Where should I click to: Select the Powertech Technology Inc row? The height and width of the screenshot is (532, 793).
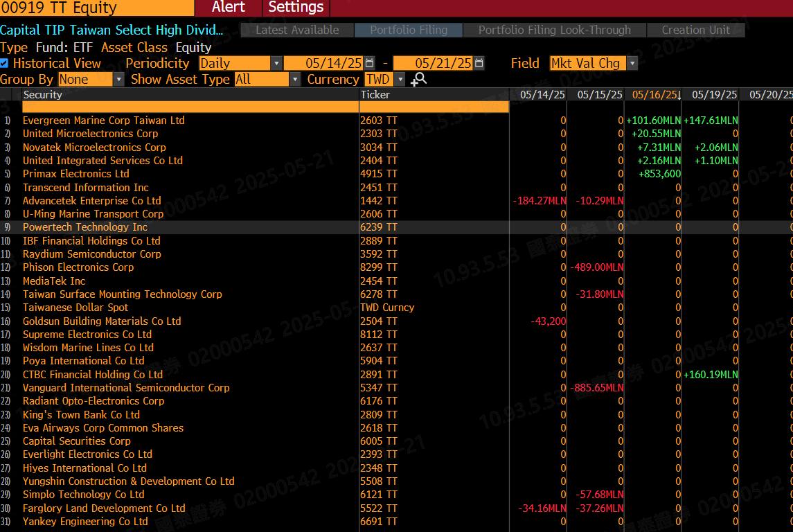pos(85,227)
